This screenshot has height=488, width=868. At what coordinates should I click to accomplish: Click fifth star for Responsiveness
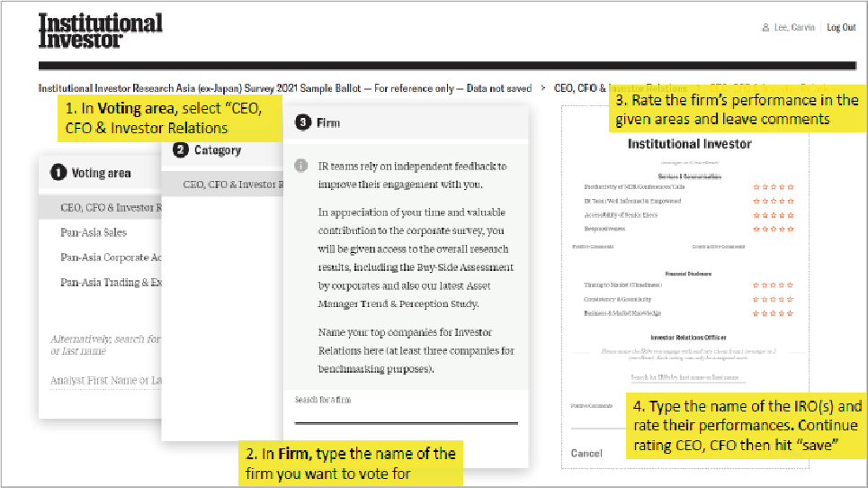pos(791,229)
